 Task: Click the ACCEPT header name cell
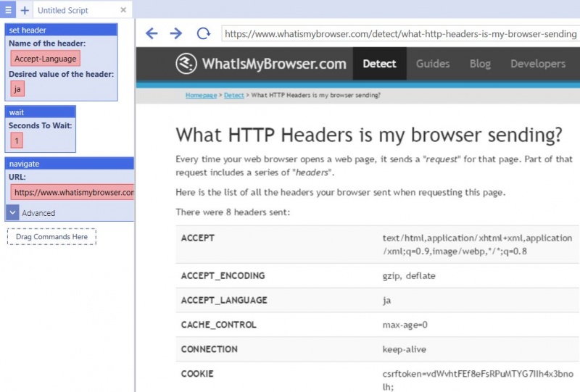pos(197,238)
